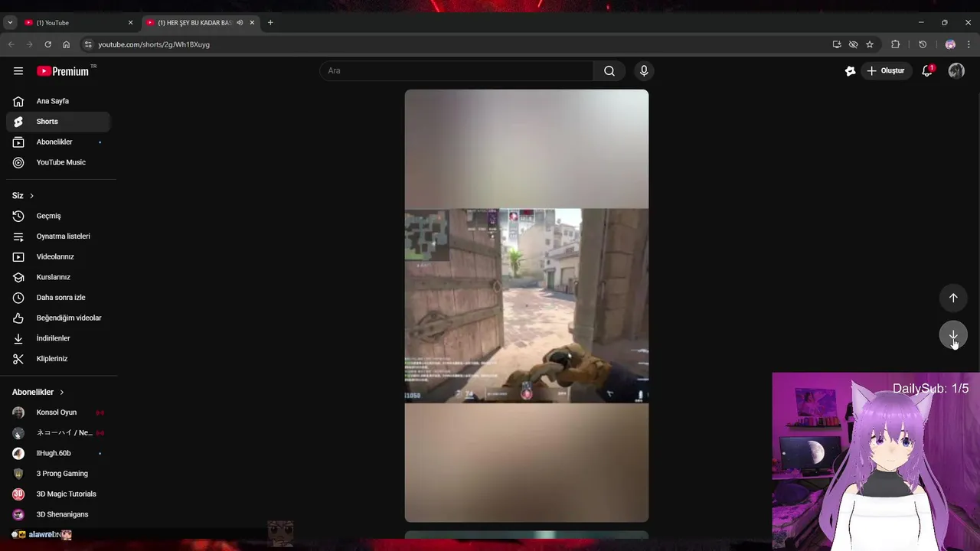Open the YouTube hamburger guide menu
The width and height of the screenshot is (980, 551).
pos(18,71)
